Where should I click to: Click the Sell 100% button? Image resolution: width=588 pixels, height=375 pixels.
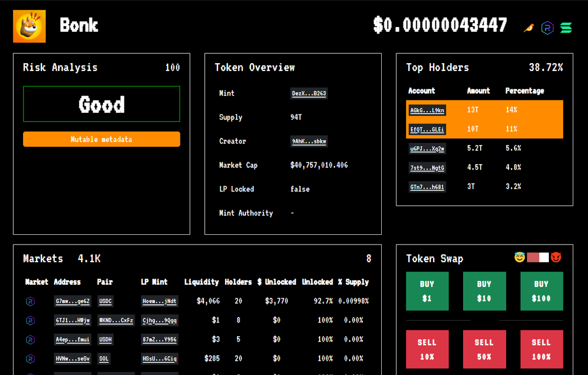[541, 349]
